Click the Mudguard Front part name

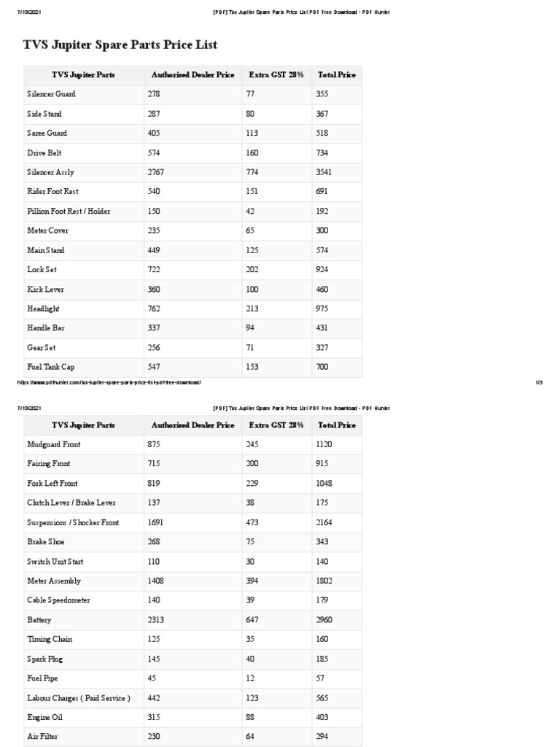54,444
